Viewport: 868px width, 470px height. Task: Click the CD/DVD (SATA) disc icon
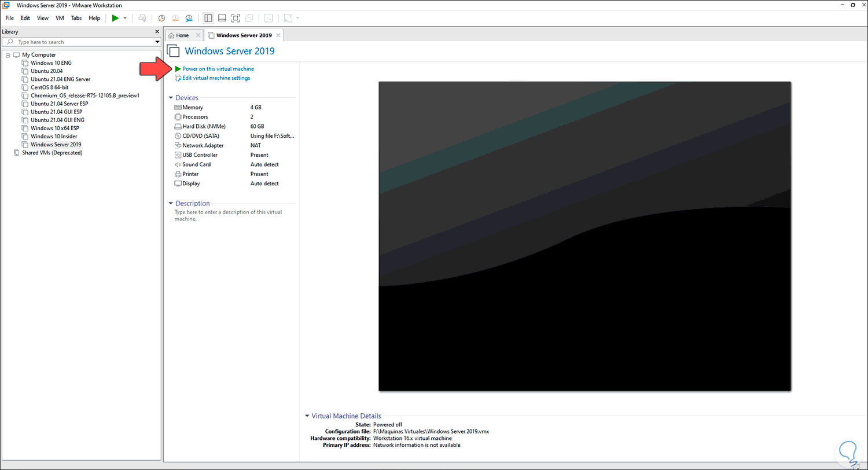click(178, 136)
